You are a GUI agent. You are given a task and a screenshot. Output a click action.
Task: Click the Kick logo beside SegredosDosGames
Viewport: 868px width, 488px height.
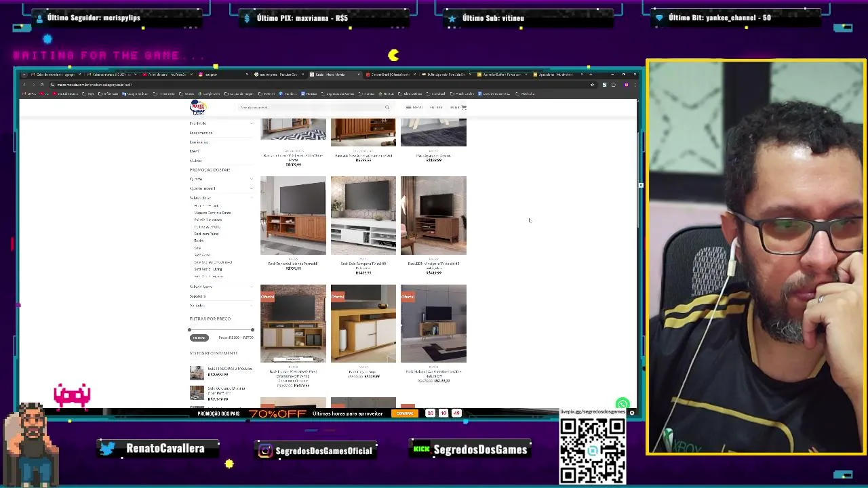click(422, 449)
